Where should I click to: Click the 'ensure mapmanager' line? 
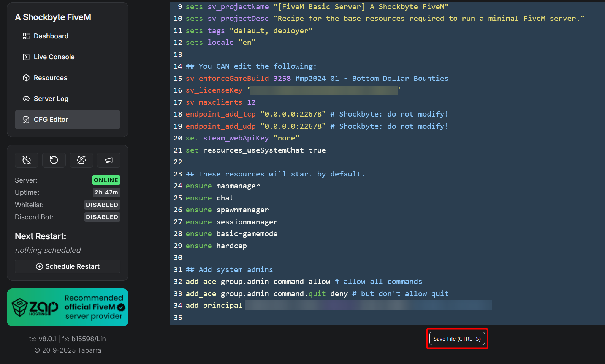click(223, 186)
